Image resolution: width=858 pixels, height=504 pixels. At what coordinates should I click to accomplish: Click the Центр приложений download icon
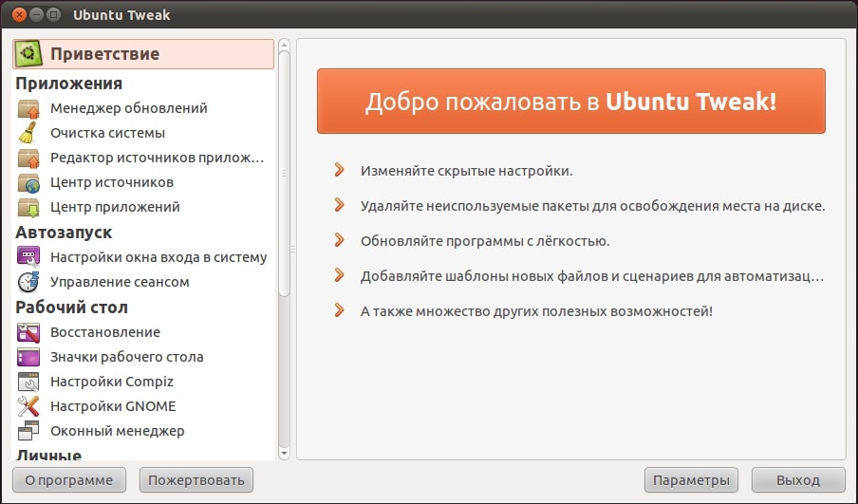click(x=28, y=207)
